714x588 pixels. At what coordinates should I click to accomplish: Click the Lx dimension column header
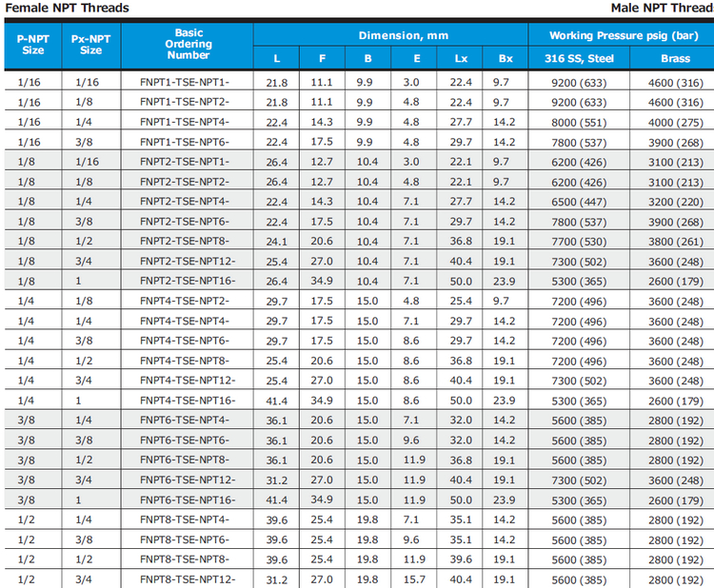click(461, 58)
